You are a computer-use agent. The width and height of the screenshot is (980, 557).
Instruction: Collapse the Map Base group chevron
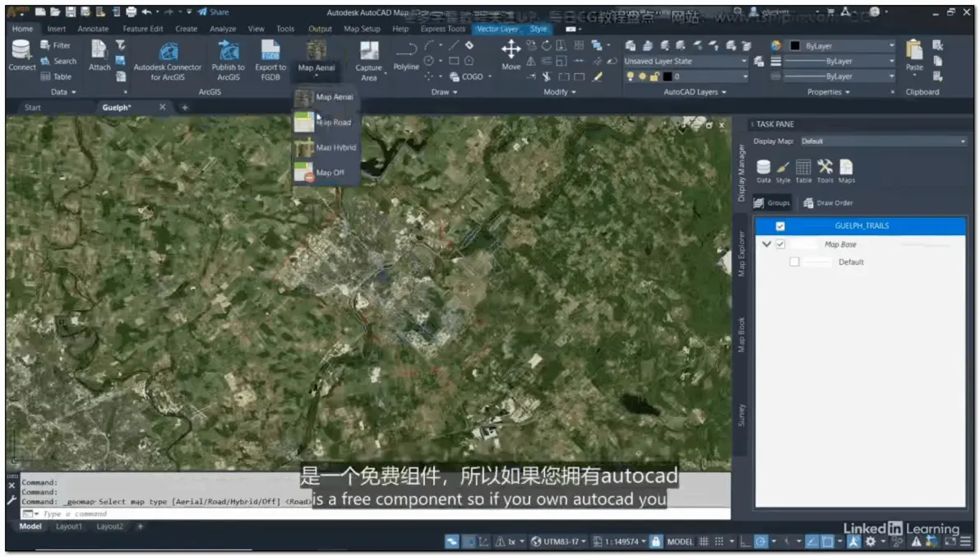pos(766,244)
